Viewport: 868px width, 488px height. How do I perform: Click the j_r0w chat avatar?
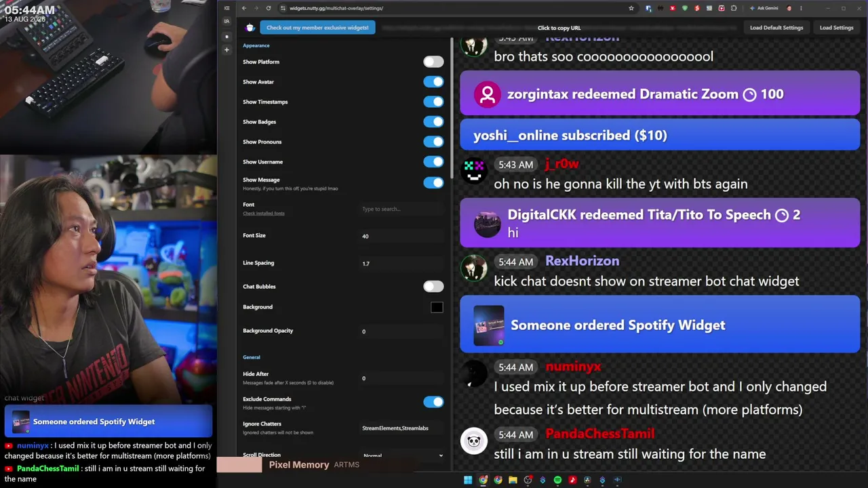[x=474, y=170]
